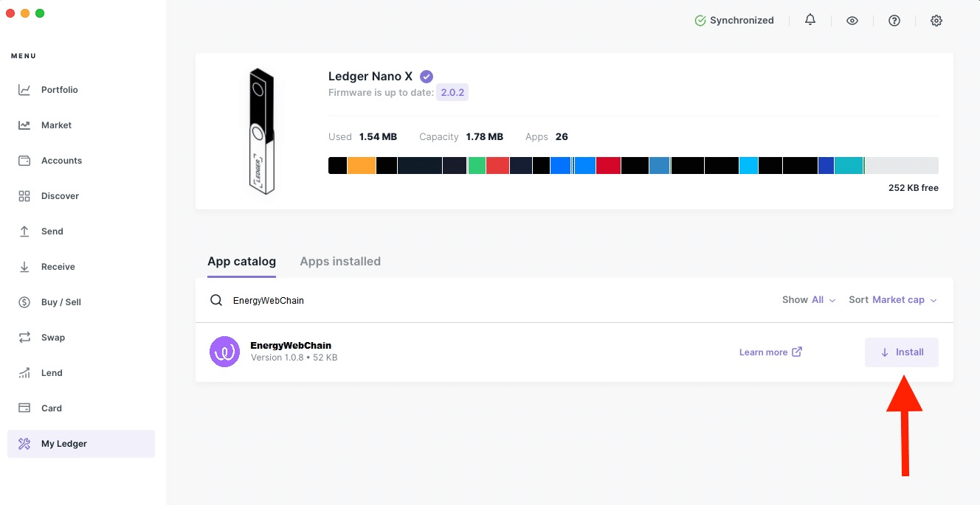This screenshot has width=980, height=505.
Task: Click the Capacity 1.78 MB value
Action: [485, 137]
